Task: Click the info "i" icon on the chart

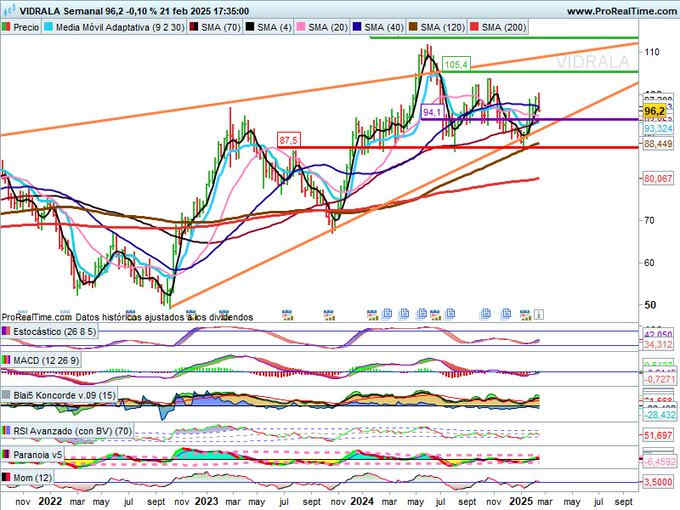Action: point(539,314)
